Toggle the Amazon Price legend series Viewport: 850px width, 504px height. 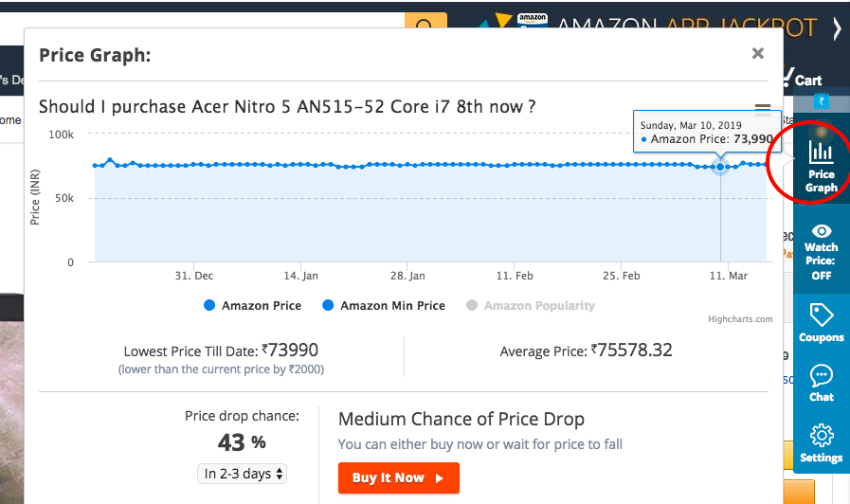tap(252, 305)
